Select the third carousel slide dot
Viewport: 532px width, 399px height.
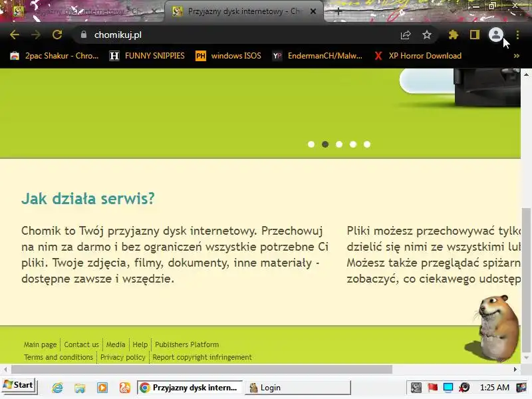pyautogui.click(x=339, y=144)
